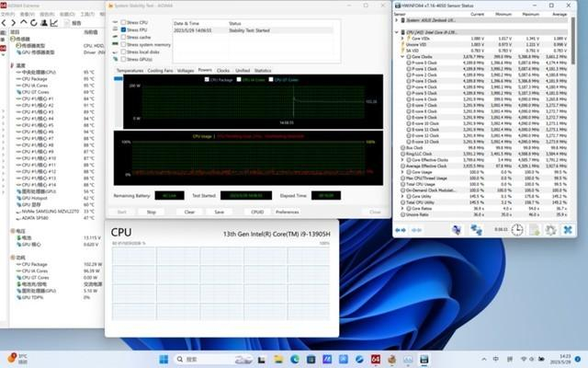Uncheck the Stress FPU checkbox

123,29
